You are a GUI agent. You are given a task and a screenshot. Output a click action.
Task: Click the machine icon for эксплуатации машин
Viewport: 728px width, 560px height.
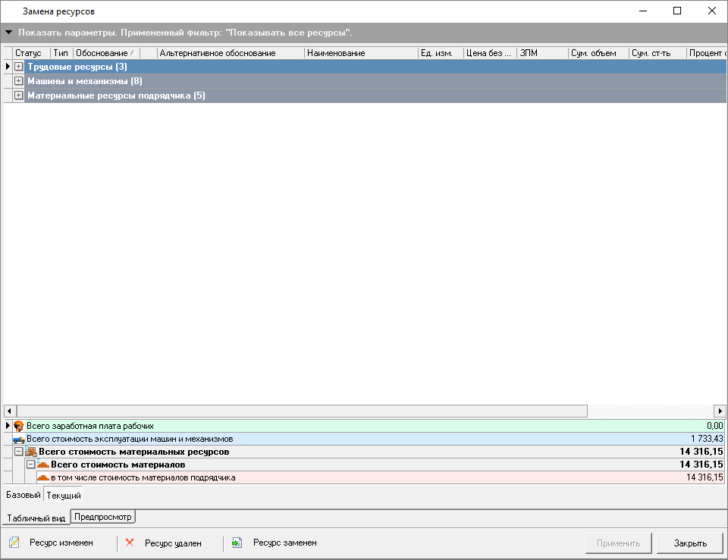pyautogui.click(x=19, y=439)
